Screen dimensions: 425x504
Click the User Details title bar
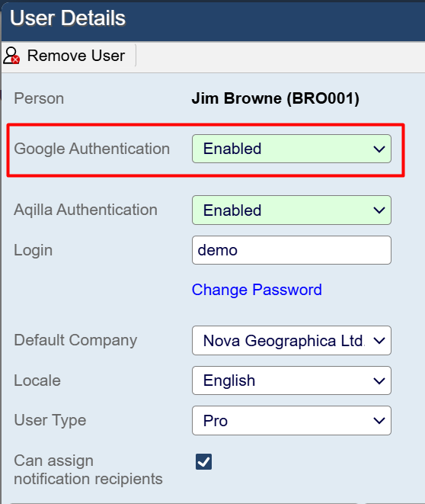(x=213, y=21)
